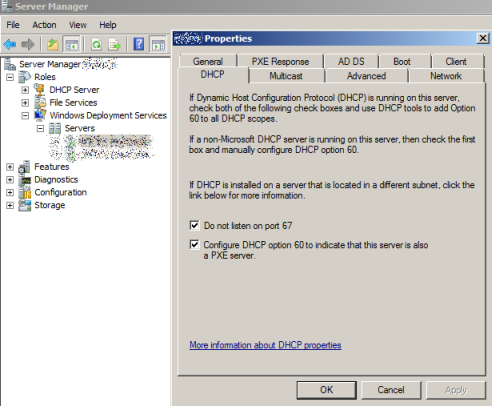Image resolution: width=492 pixels, height=406 pixels.
Task: Click the Export list toolbar icon
Action: [114, 44]
